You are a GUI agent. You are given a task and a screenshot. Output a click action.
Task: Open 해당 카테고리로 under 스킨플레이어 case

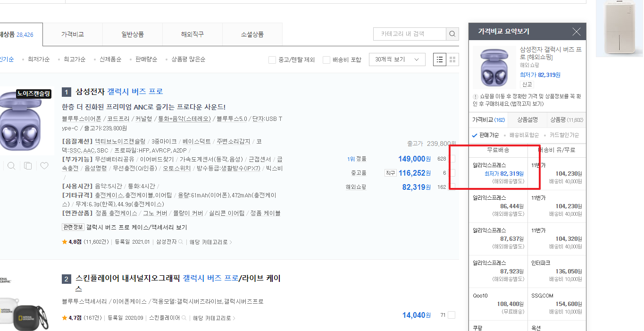click(214, 318)
